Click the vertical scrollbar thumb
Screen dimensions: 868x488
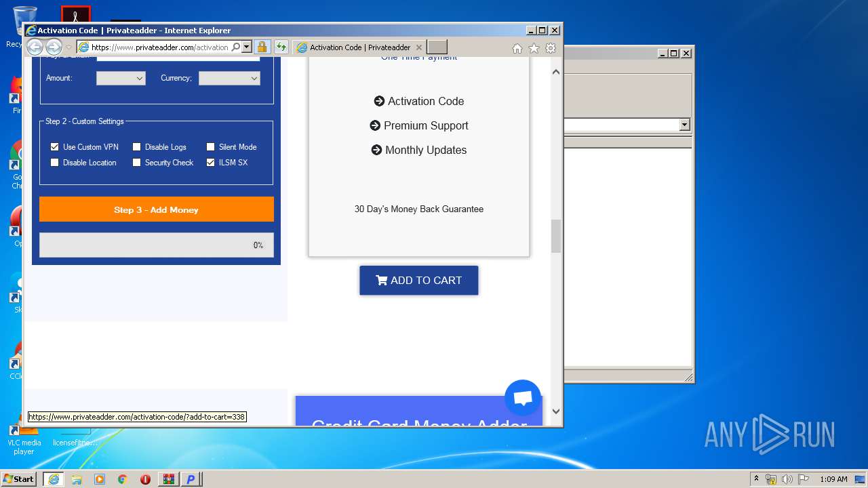556,236
